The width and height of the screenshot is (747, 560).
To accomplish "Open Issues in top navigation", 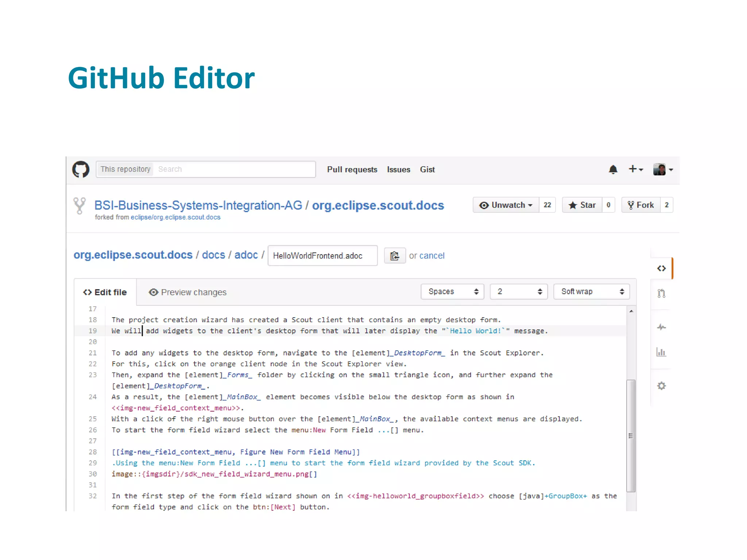I will (x=398, y=170).
